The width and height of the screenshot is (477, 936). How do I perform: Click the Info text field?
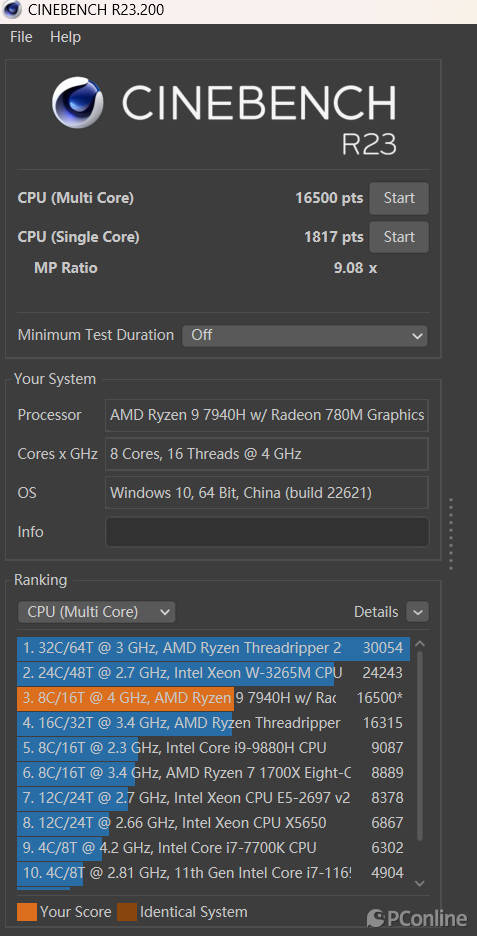[x=267, y=532]
